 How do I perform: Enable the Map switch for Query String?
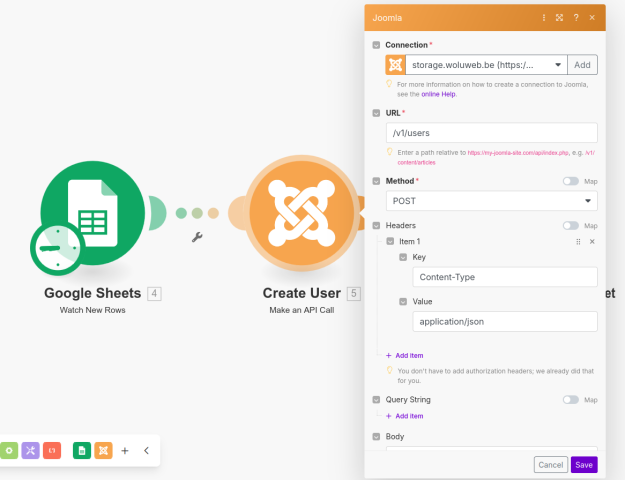click(571, 400)
